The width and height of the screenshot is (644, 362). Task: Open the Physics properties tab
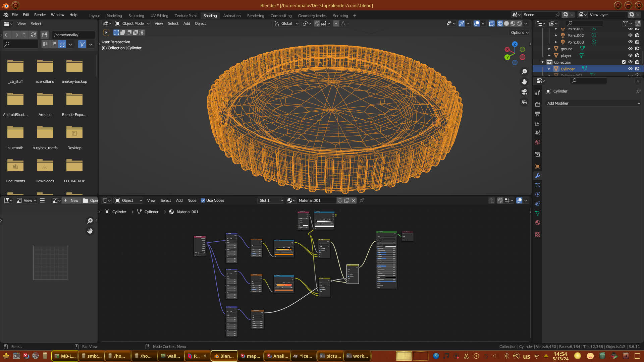538,194
